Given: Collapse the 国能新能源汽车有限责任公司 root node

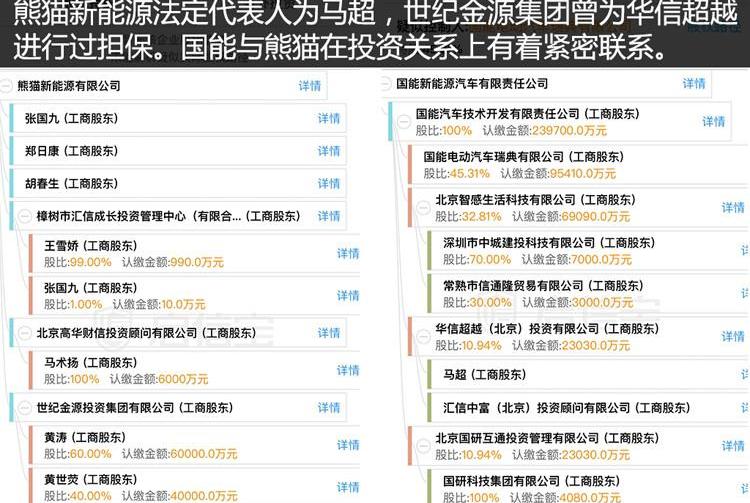Looking at the screenshot, I should (385, 84).
